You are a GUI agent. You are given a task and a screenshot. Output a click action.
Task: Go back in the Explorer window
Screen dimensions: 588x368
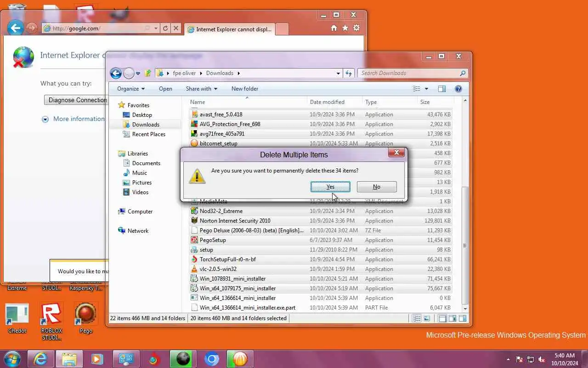pyautogui.click(x=116, y=73)
